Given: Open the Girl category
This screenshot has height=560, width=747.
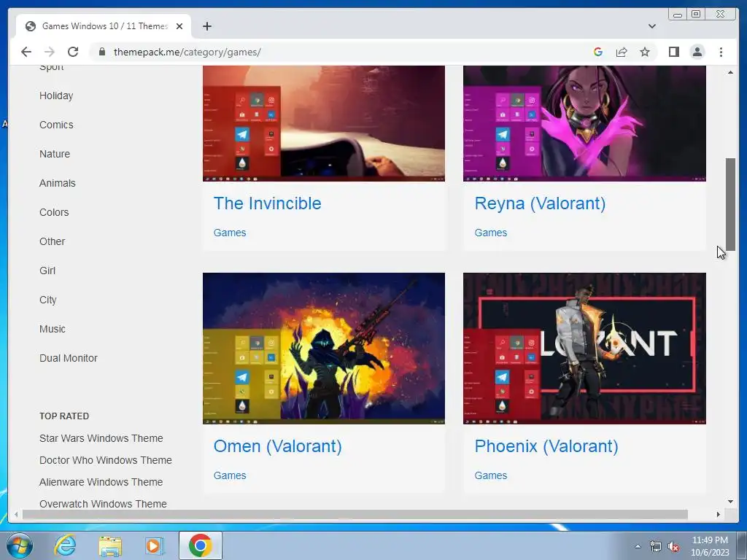Looking at the screenshot, I should 47,271.
